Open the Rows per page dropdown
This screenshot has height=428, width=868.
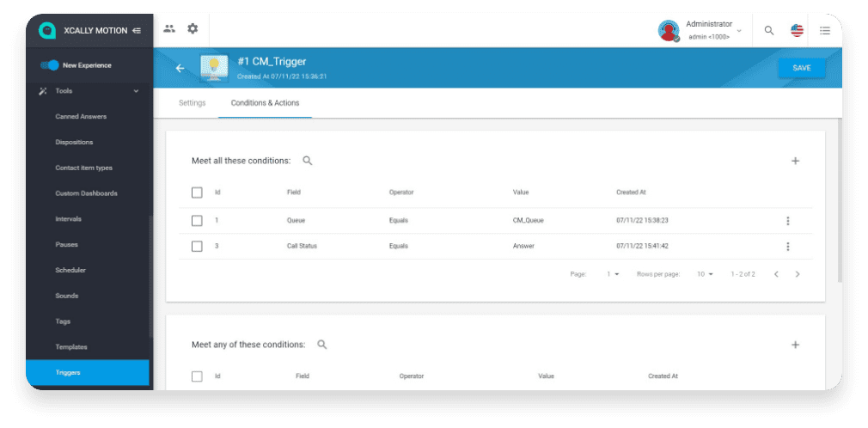coord(706,274)
